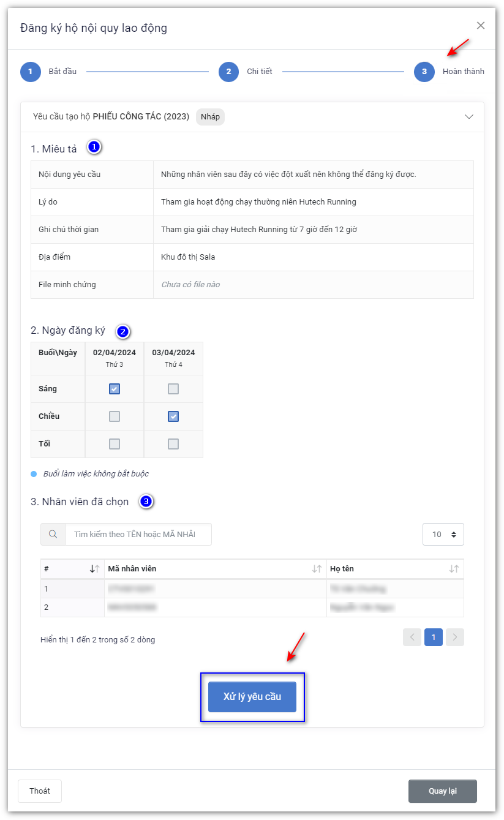
Task: Open the rows-per-page dropdown showing 10
Action: tap(443, 534)
